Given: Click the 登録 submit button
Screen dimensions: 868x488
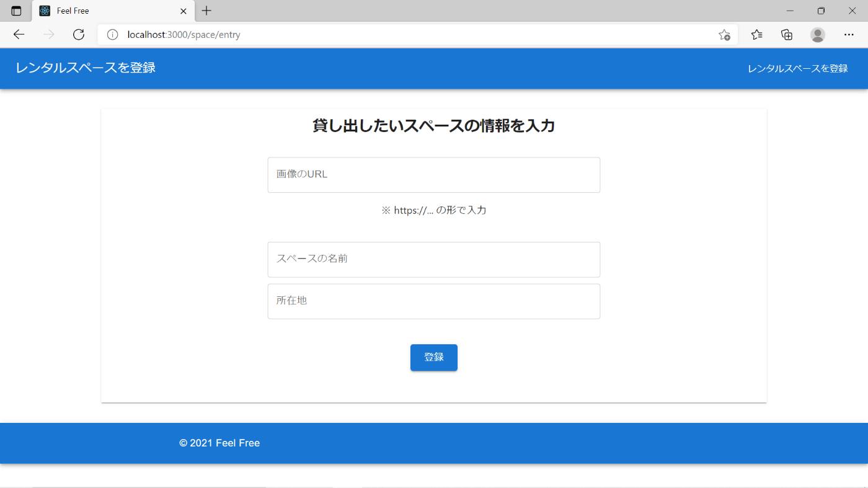Looking at the screenshot, I should point(434,358).
